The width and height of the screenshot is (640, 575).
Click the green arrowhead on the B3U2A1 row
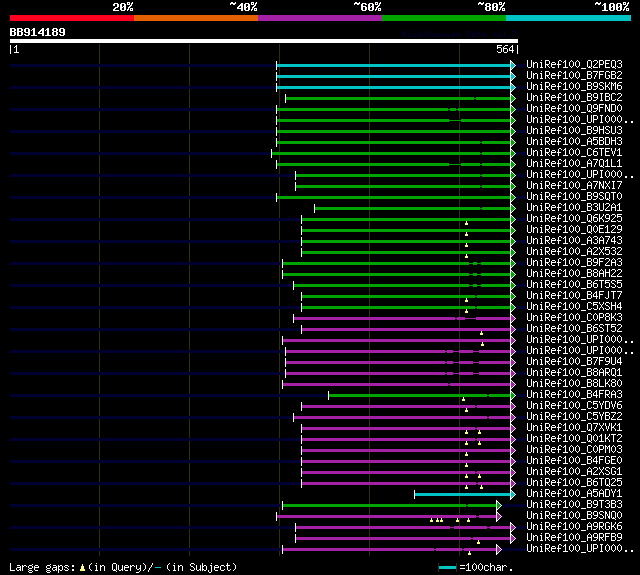tap(513, 209)
